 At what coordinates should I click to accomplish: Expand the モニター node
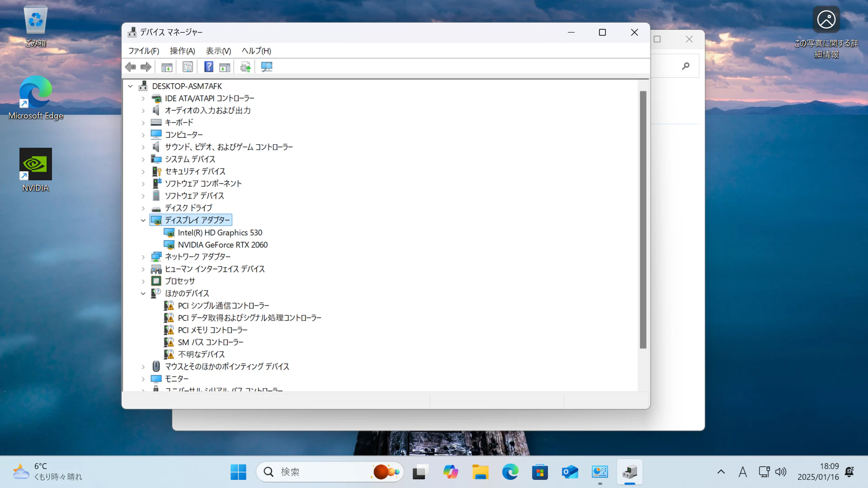143,379
